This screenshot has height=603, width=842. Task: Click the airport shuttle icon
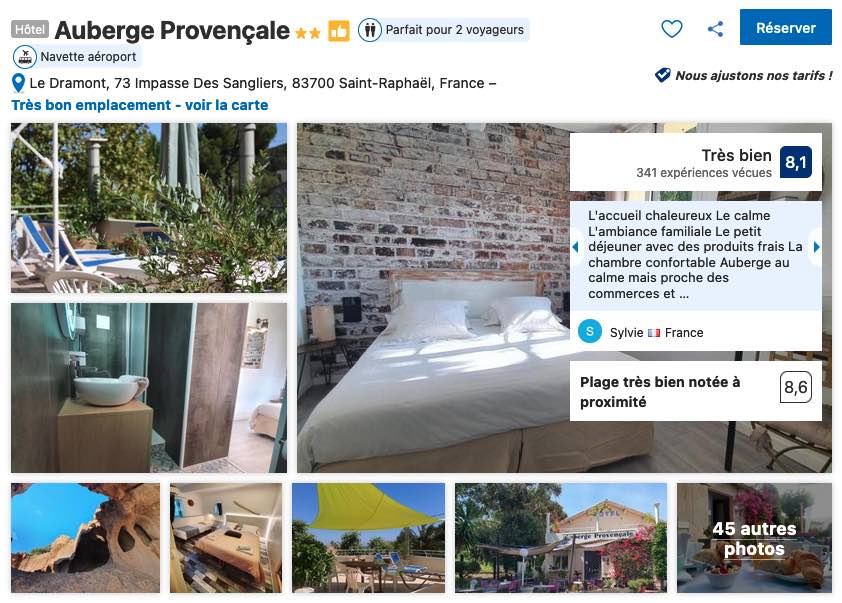click(x=25, y=57)
